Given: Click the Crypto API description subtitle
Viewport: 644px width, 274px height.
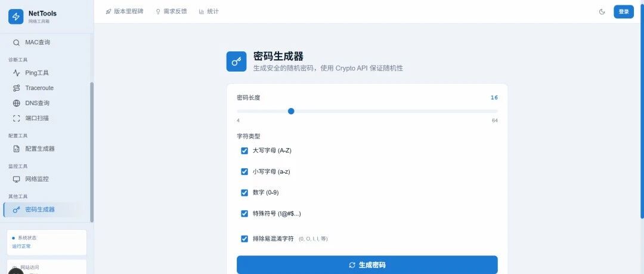Looking at the screenshot, I should pyautogui.click(x=328, y=68).
